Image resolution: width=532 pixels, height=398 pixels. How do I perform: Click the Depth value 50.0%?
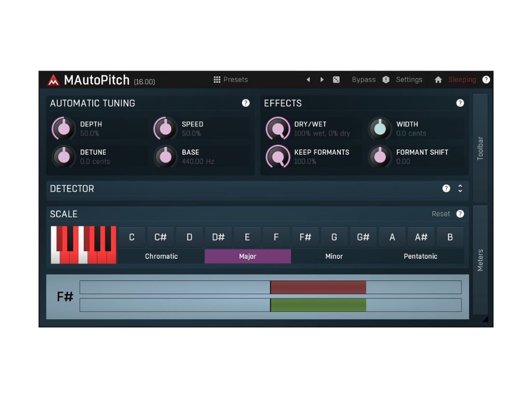coord(89,133)
